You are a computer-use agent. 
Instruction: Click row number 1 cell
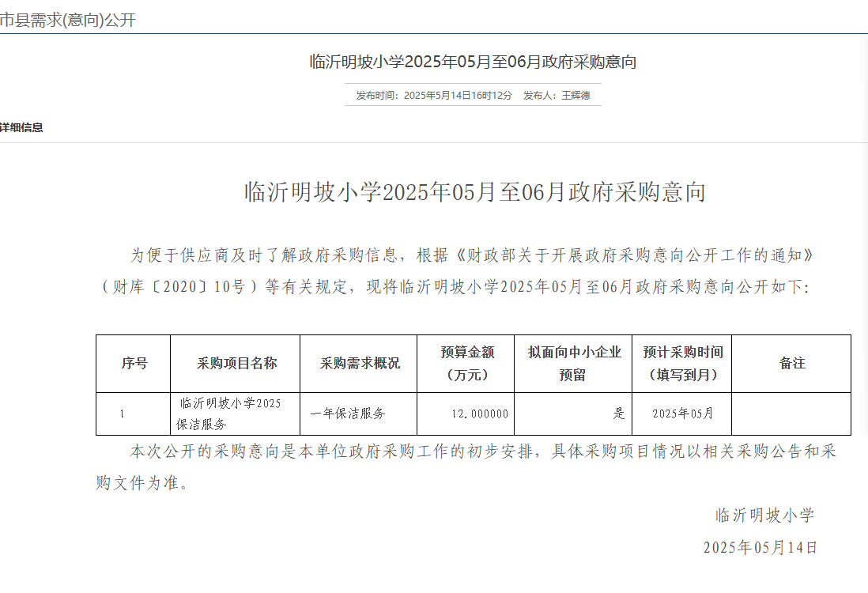134,414
